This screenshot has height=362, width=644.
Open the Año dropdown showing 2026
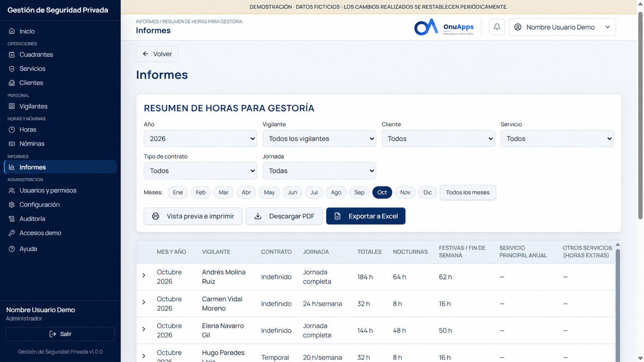coord(200,139)
